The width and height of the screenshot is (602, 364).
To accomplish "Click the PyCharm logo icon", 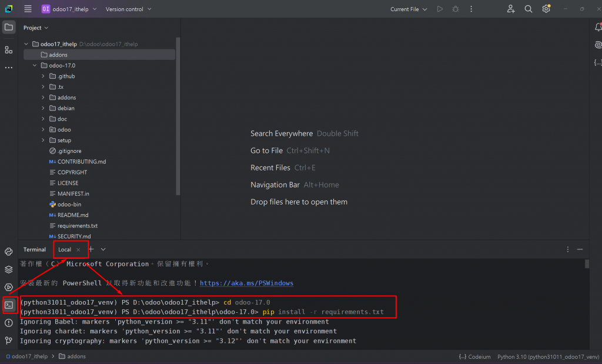I will point(8,8).
